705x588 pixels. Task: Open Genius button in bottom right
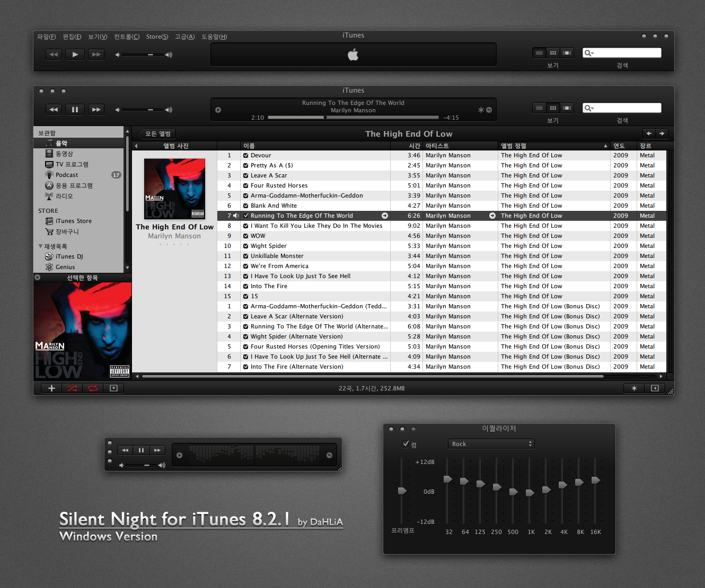tap(634, 388)
